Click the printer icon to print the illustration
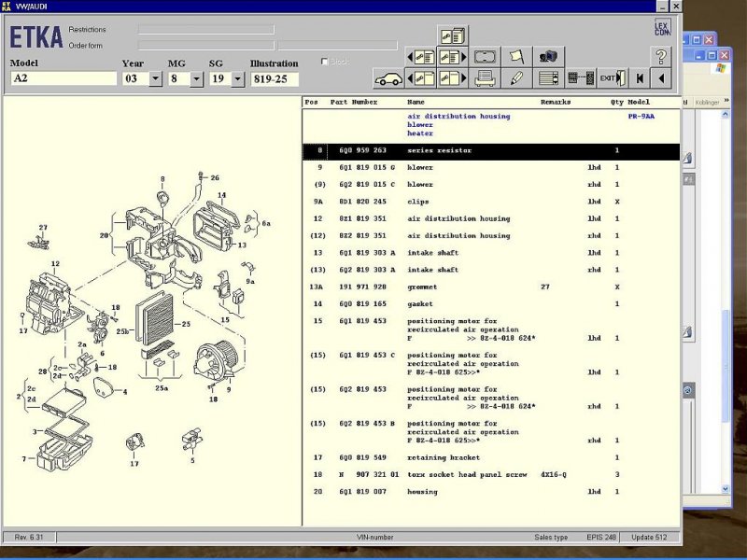The width and height of the screenshot is (747, 560). point(485,77)
